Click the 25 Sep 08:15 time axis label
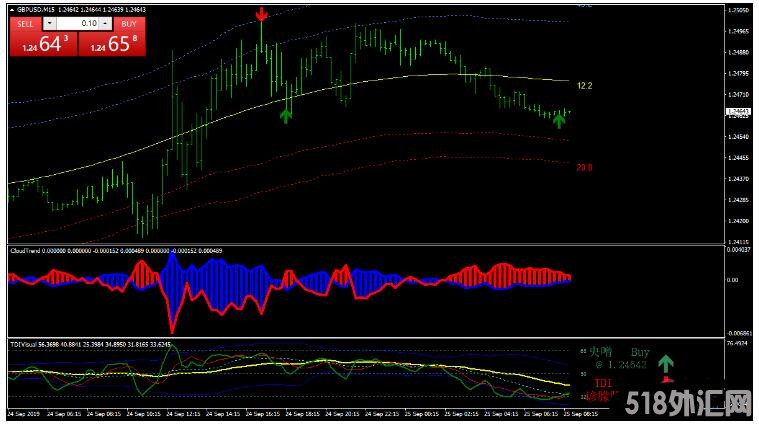The width and height of the screenshot is (759, 427). pyautogui.click(x=581, y=414)
